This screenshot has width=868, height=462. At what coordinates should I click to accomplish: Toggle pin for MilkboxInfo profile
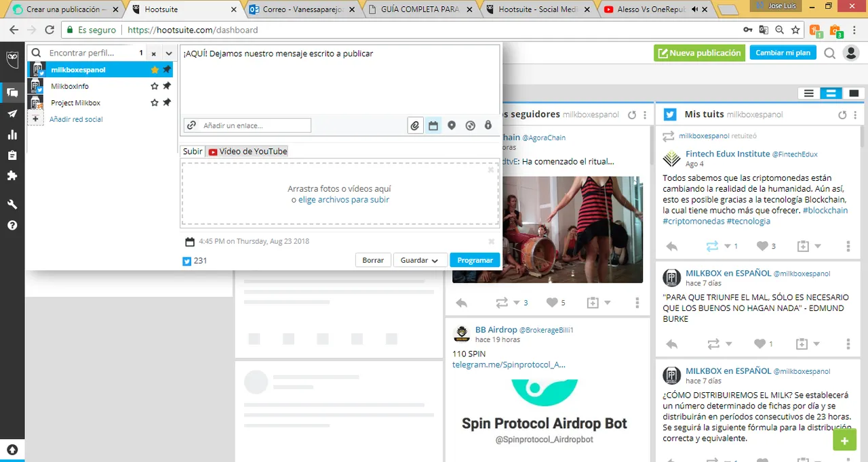167,86
